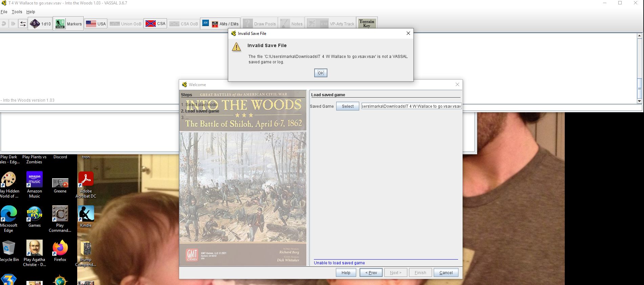This screenshot has width=644, height=285.
Task: Open the Trump Compend... folder on desktop
Action: click(86, 253)
